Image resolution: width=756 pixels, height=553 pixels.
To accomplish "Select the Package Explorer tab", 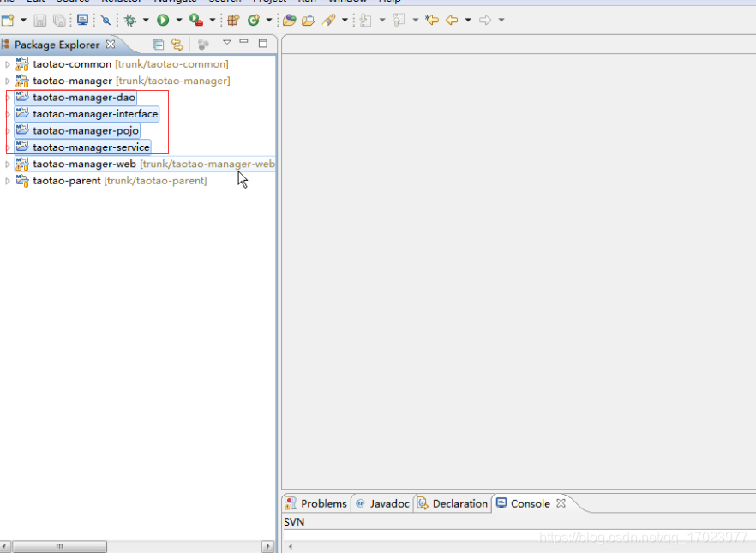I will pyautogui.click(x=57, y=45).
